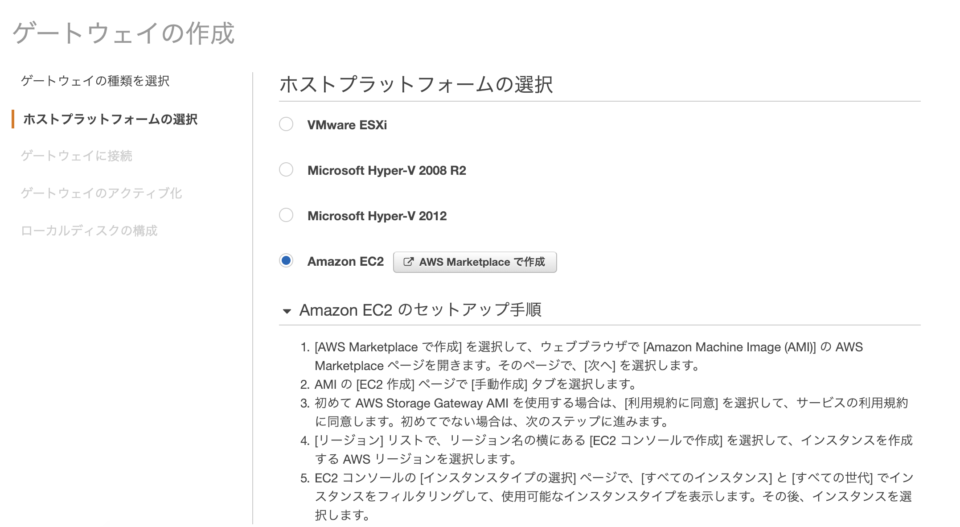Jump to the ローカルディスクの構成 step

pos(89,231)
